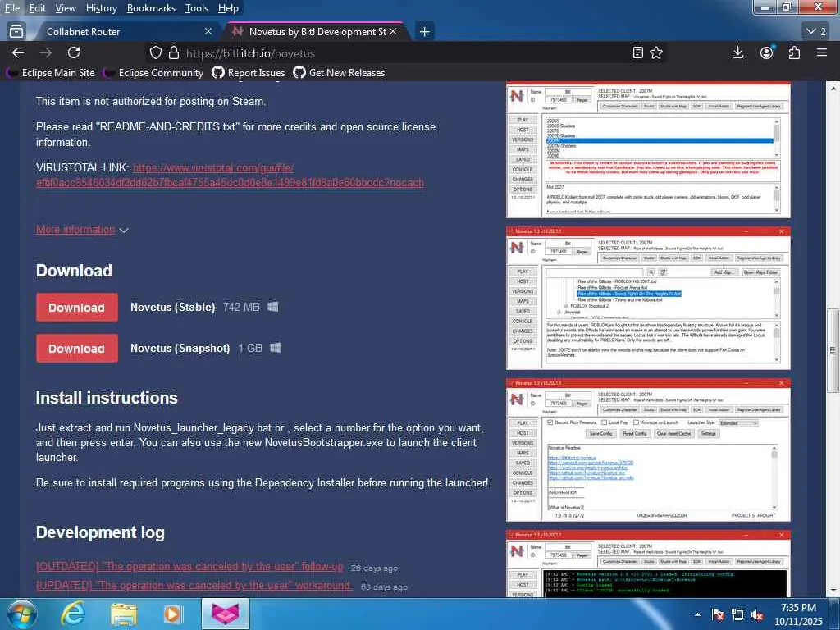View site security via the padlock icon

pos(174,53)
